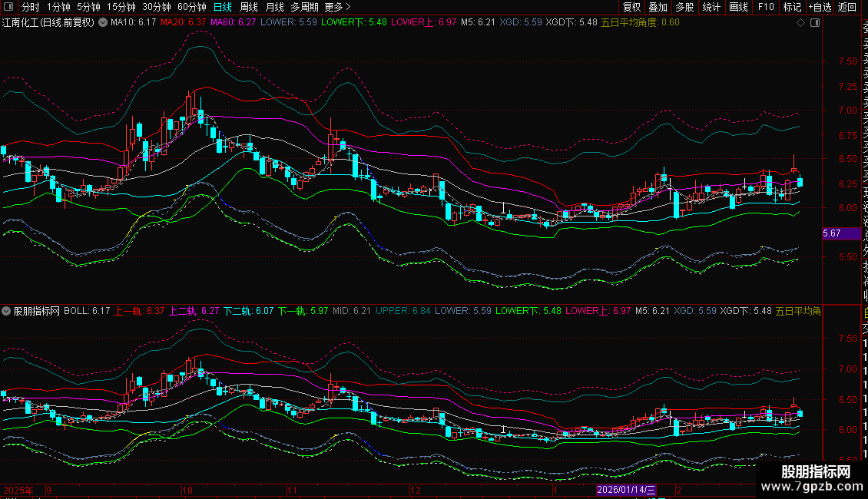The image size is (868, 499).
Task: Add stock via +自选 button
Action: [x=820, y=7]
